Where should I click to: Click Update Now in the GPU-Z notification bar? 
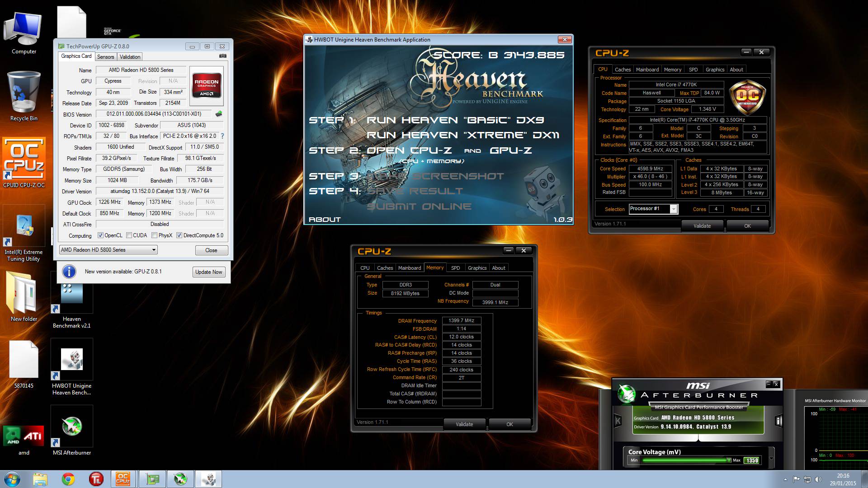tap(209, 272)
